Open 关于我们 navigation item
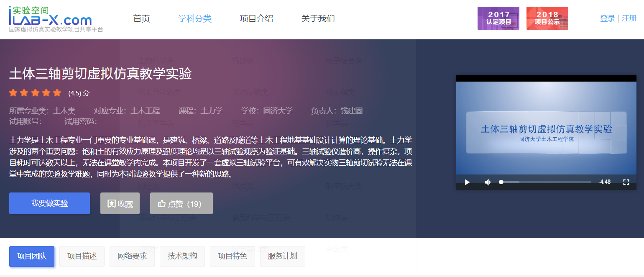The image size is (644, 277). pos(318,18)
